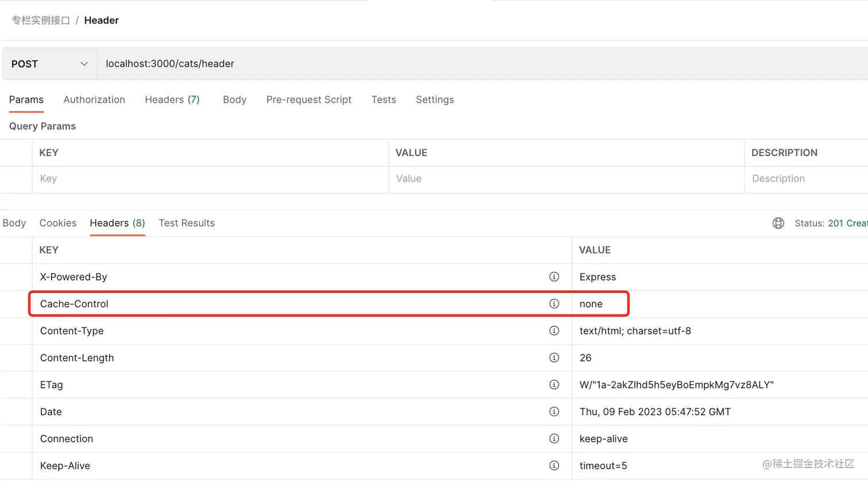Show the response Cookies tab

[x=58, y=223]
